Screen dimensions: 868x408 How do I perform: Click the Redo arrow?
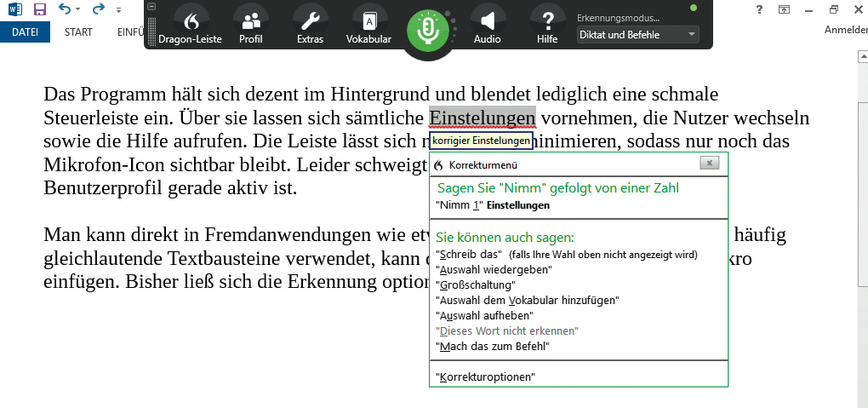pos(99,9)
